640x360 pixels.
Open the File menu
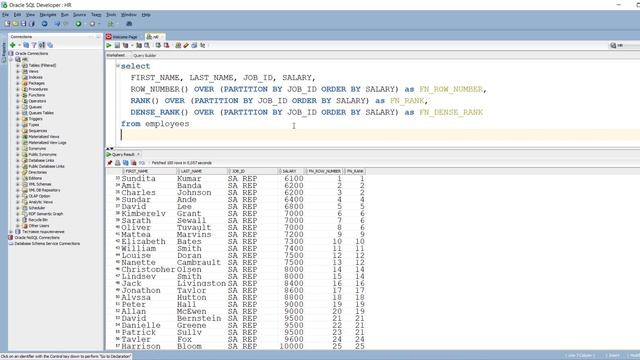click(x=5, y=15)
